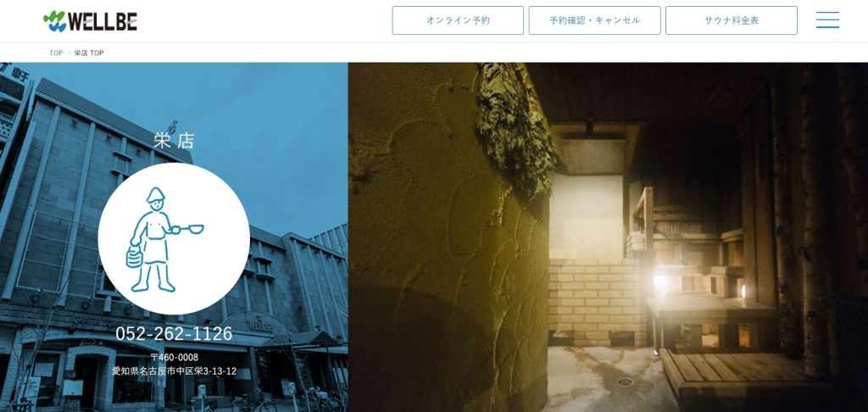Click the WELLBE wordmark text in header
The height and width of the screenshot is (412, 868).
point(103,21)
